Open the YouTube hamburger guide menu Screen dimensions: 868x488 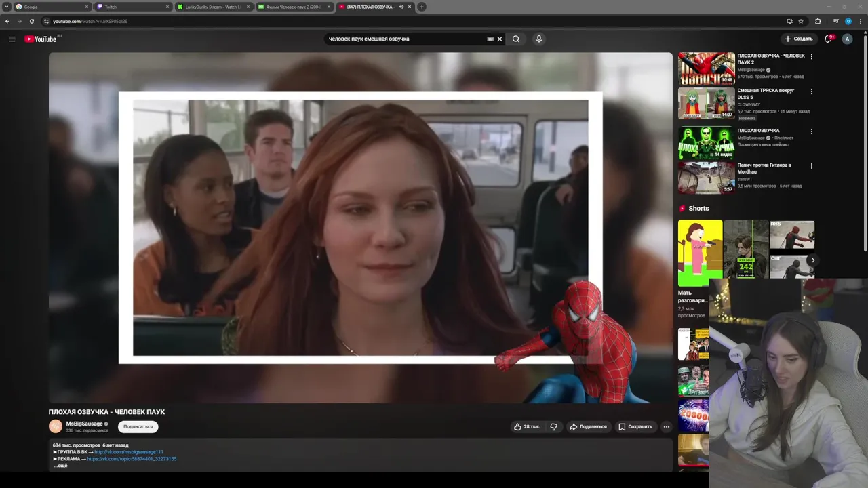pos(12,39)
